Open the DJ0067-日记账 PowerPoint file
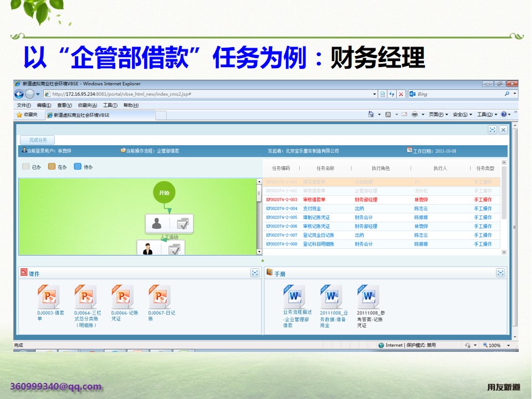Screen dimensions: 532x399 (161, 302)
